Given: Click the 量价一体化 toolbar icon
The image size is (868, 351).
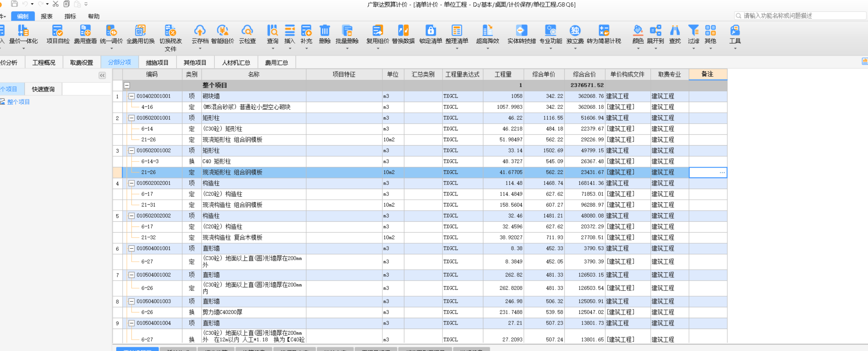Looking at the screenshot, I should (x=23, y=31).
